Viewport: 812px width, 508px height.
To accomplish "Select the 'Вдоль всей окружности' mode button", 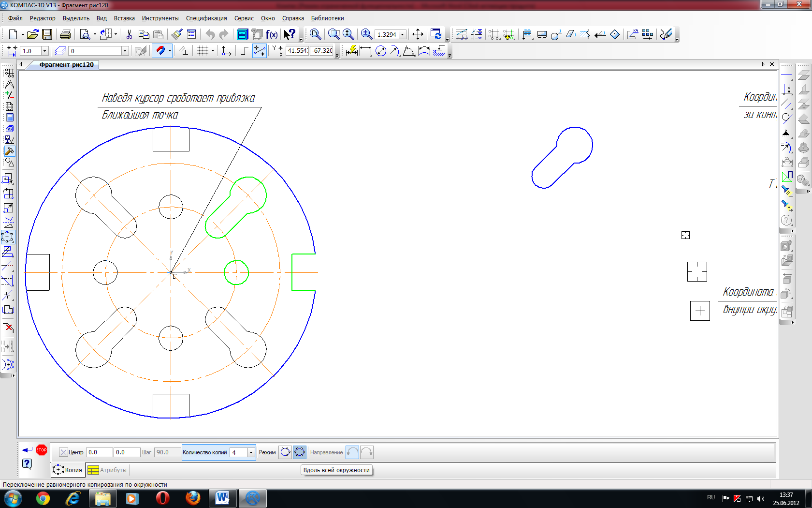I will click(x=300, y=452).
